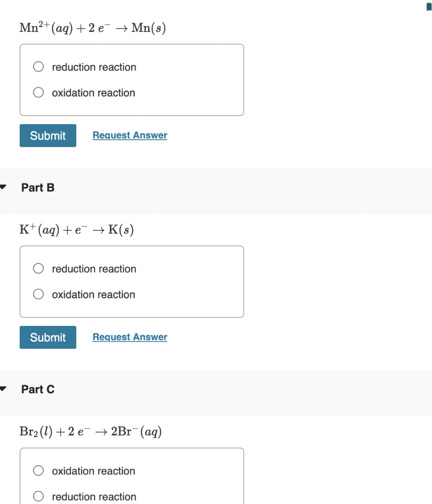This screenshot has width=432, height=504.
Task: Click the Part B section header
Action: click(37, 188)
